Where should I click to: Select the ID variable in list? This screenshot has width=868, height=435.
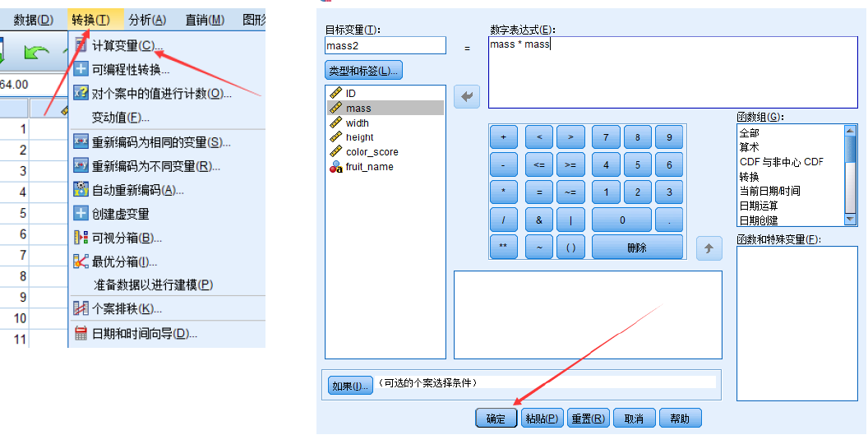(386, 93)
